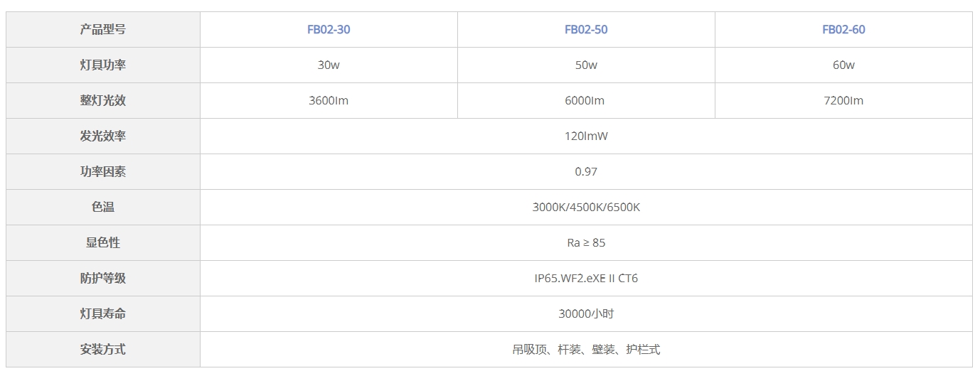The height and width of the screenshot is (376, 980).
Task: Open the FB02-50 product link
Action: pyautogui.click(x=586, y=30)
